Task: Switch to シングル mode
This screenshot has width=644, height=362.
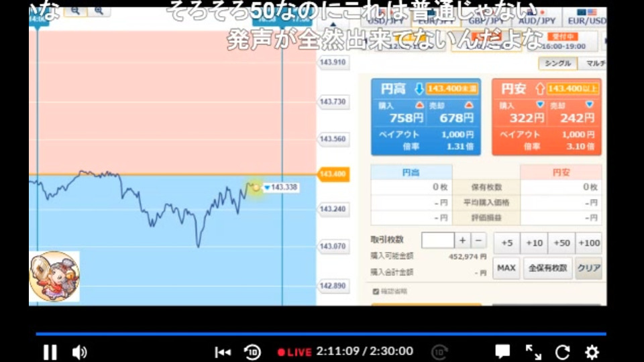Action: [x=557, y=63]
